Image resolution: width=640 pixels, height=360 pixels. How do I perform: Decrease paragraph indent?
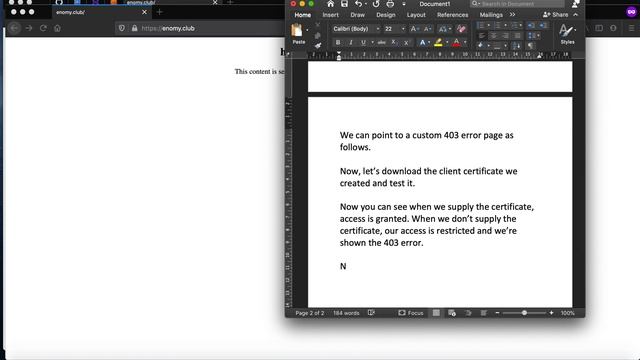coord(531,25)
